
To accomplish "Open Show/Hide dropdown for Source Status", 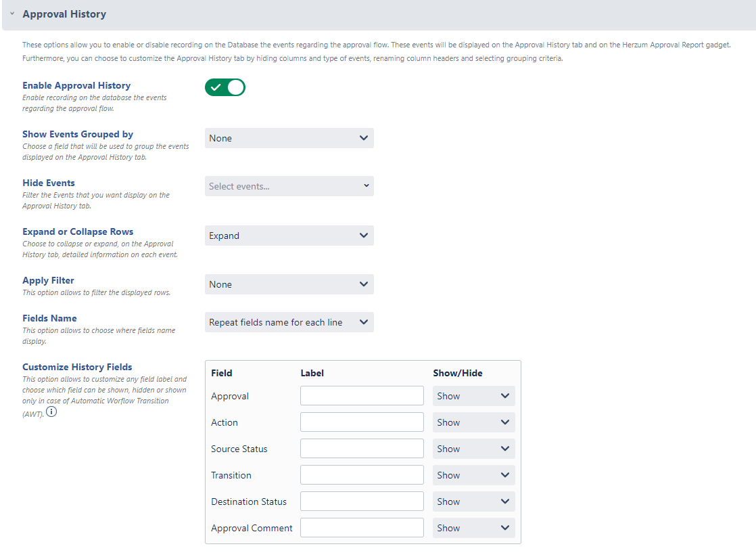I will 474,449.
